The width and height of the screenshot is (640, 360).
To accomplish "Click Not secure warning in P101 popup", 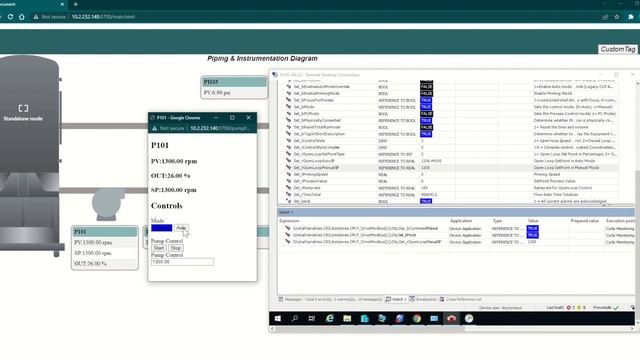I will [x=168, y=128].
